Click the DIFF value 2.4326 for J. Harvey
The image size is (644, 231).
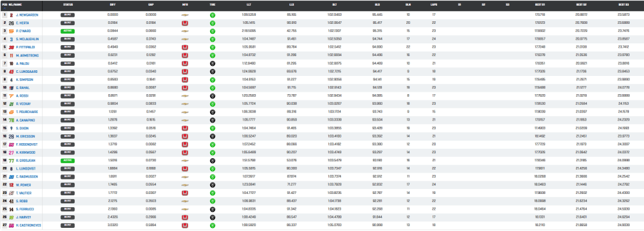point(112,217)
